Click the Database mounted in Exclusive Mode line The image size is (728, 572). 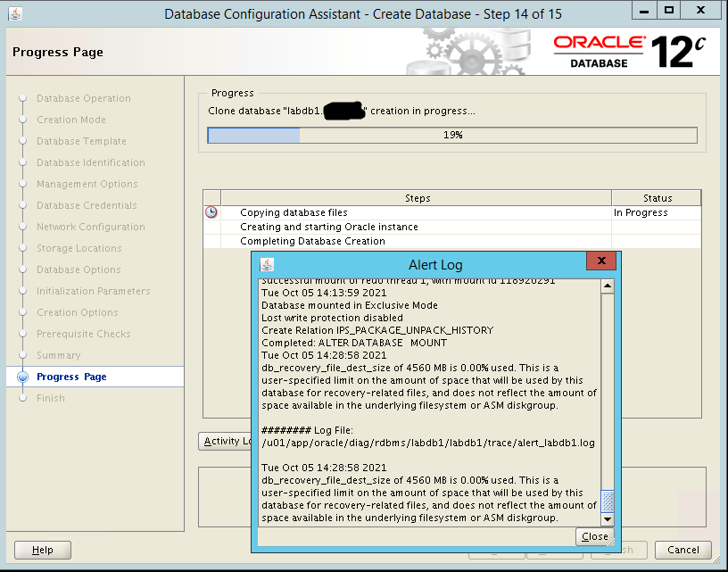(x=349, y=305)
